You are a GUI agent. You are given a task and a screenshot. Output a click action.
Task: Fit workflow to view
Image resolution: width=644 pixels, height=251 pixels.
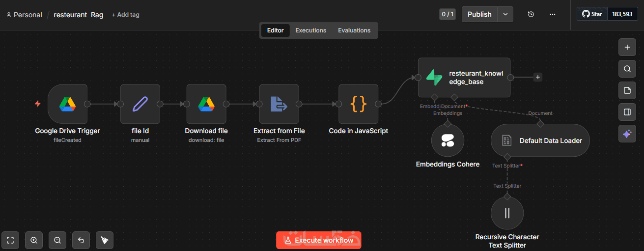coord(10,240)
